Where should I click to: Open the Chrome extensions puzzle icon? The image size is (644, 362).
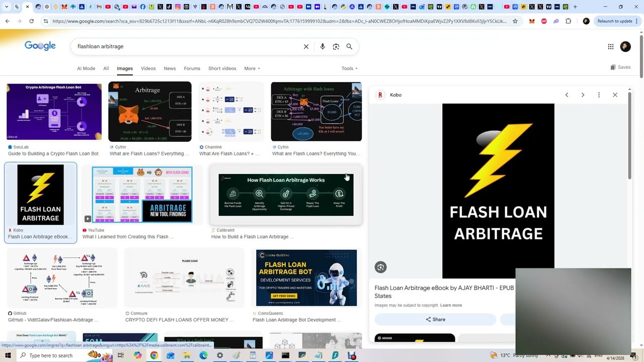point(568,21)
